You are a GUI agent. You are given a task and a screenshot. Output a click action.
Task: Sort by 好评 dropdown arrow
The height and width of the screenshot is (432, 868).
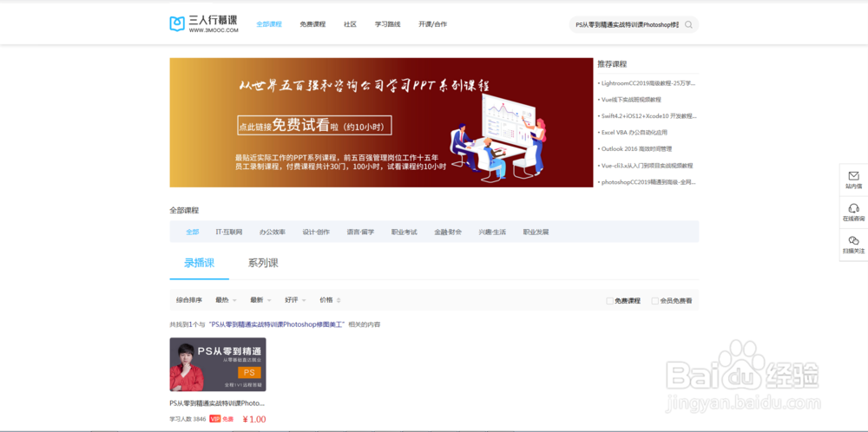pos(304,300)
